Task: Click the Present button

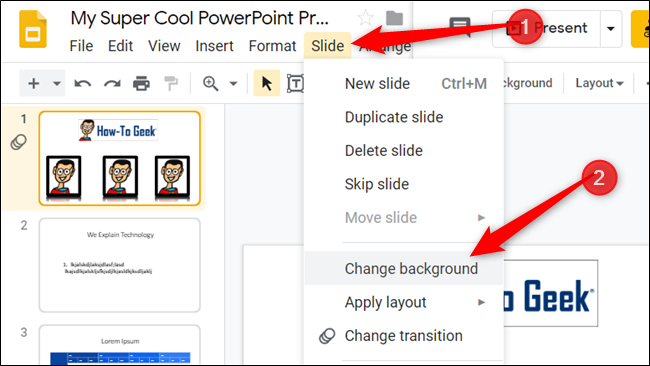Action: [x=546, y=29]
